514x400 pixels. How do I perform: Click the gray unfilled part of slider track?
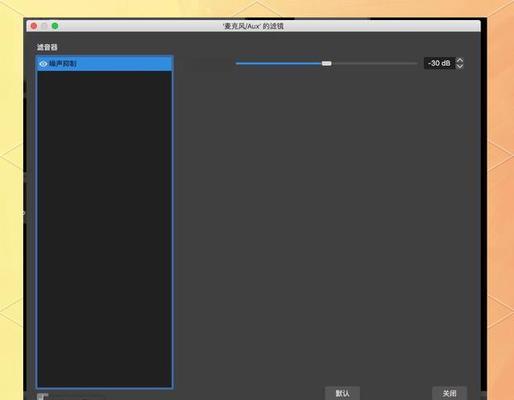click(374, 63)
